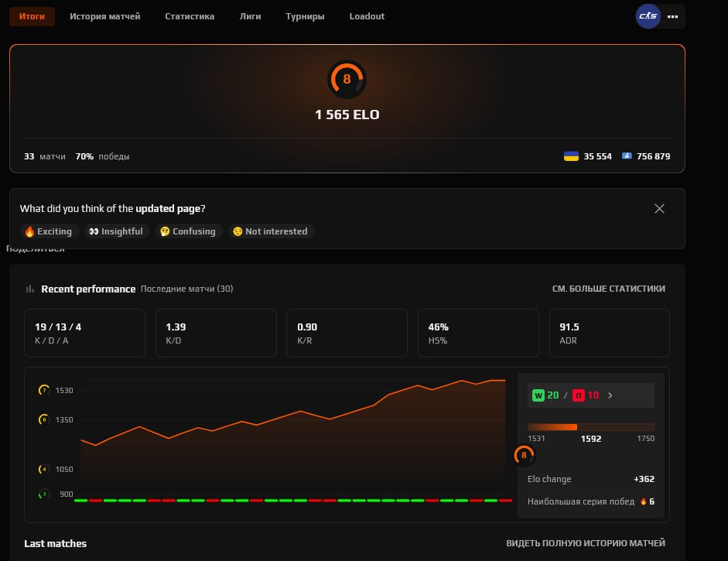Image resolution: width=728 pixels, height=561 pixels.
Task: Open the three-dot options menu in the header
Action: click(672, 15)
